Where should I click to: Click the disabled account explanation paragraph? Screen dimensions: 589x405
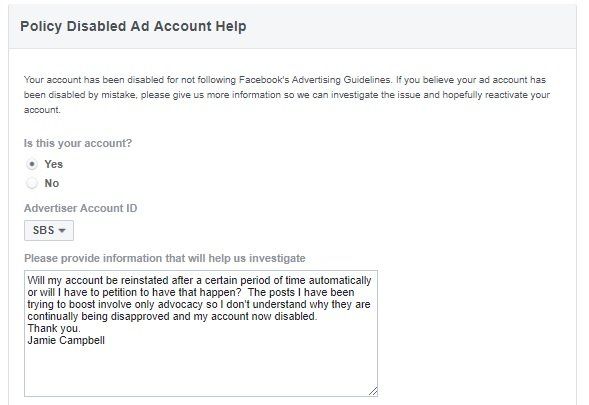[287, 95]
